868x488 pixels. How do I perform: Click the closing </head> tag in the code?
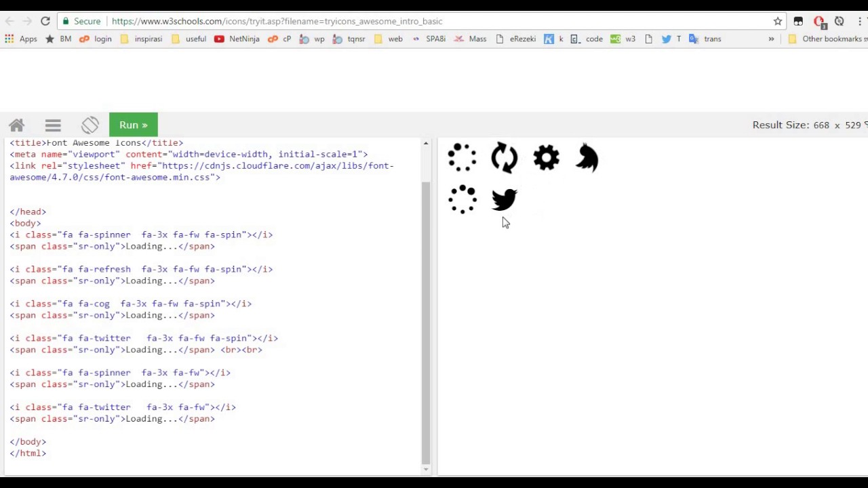tap(28, 212)
